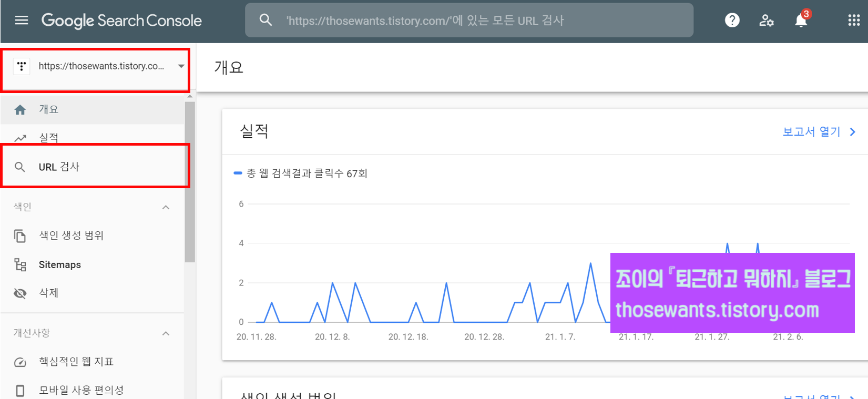
Task: Collapse the 개선사항 section
Action: (166, 333)
